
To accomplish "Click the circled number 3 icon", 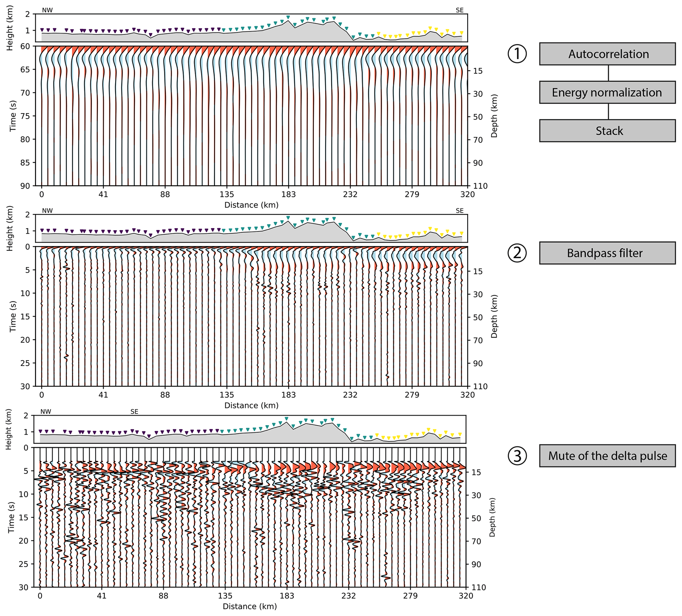I will point(517,456).
